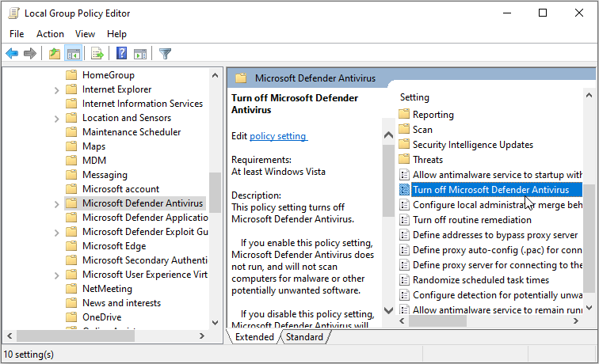Click tree pane scroll down arrow
The image size is (599, 364).
point(215,322)
